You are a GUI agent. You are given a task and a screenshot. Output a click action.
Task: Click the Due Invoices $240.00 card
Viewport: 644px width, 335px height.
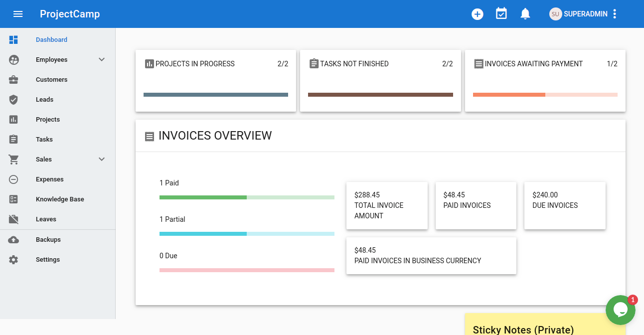pyautogui.click(x=564, y=205)
